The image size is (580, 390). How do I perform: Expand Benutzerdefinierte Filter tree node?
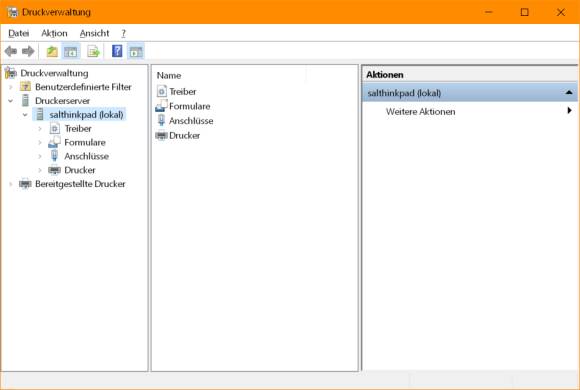point(11,87)
